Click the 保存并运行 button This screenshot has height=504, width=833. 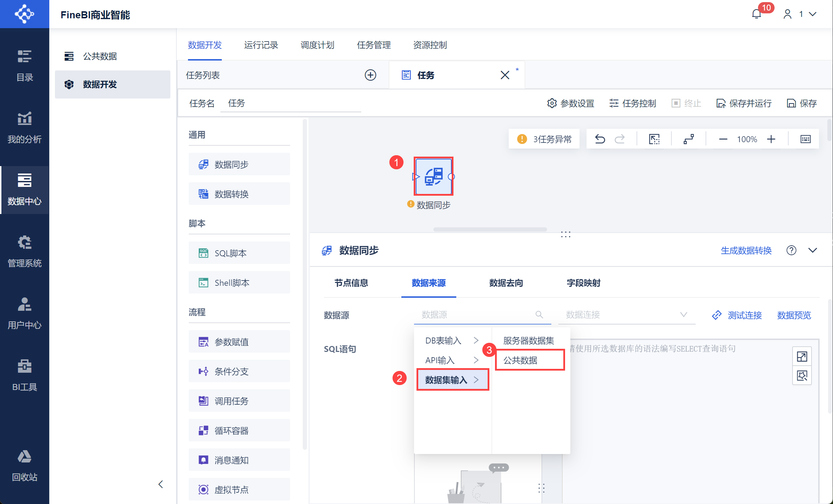click(x=744, y=103)
